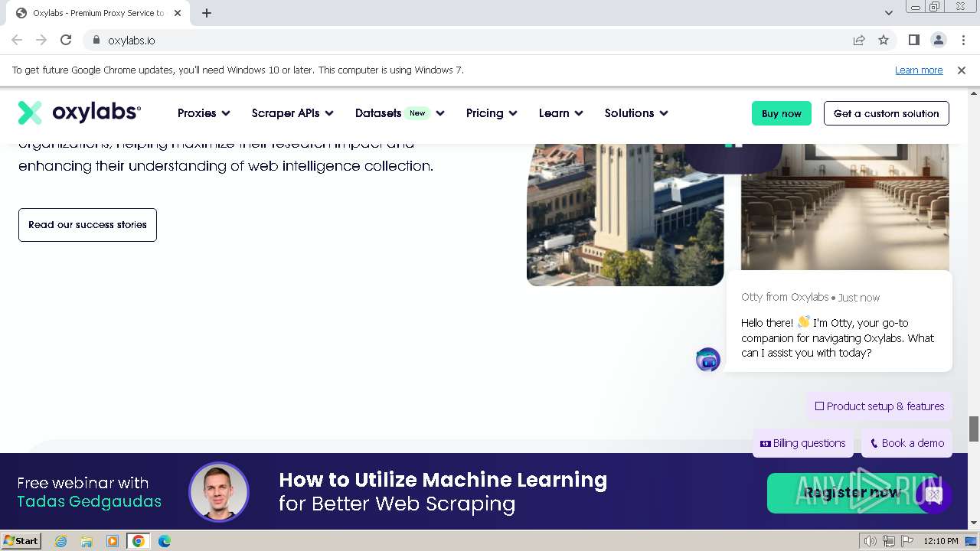The width and height of the screenshot is (980, 551).
Task: Expand the Proxies menu
Action: [204, 113]
